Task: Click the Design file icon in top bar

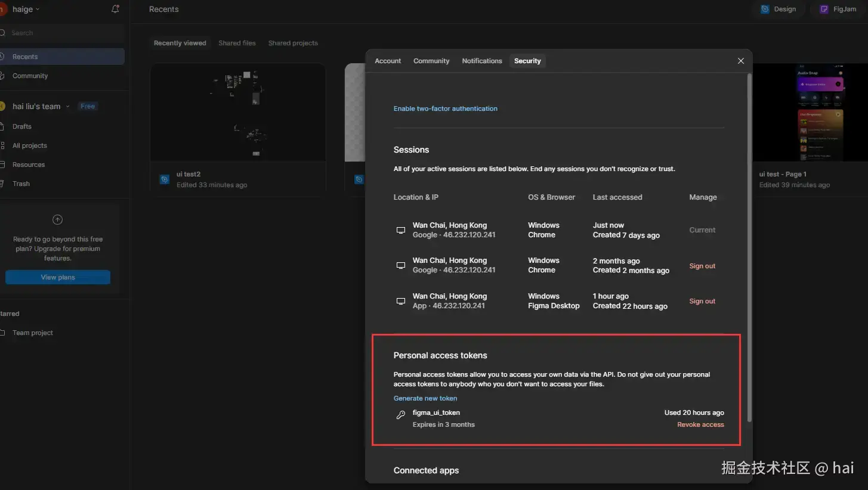Action: 765,9
